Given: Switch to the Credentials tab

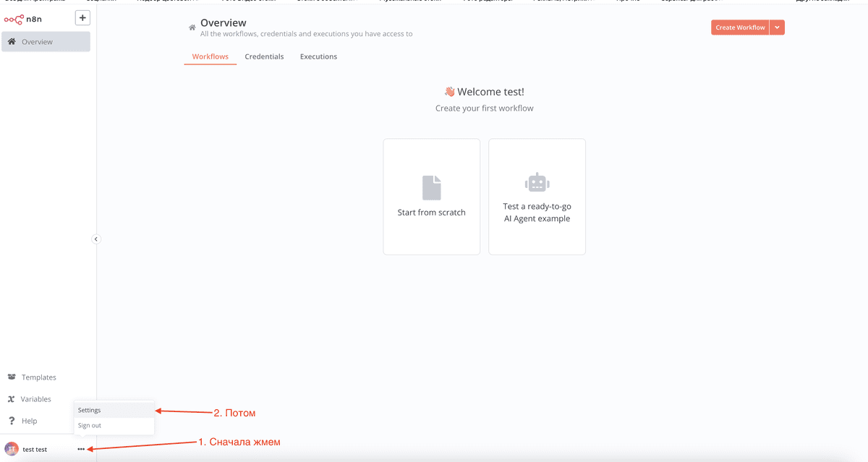Looking at the screenshot, I should tap(264, 56).
